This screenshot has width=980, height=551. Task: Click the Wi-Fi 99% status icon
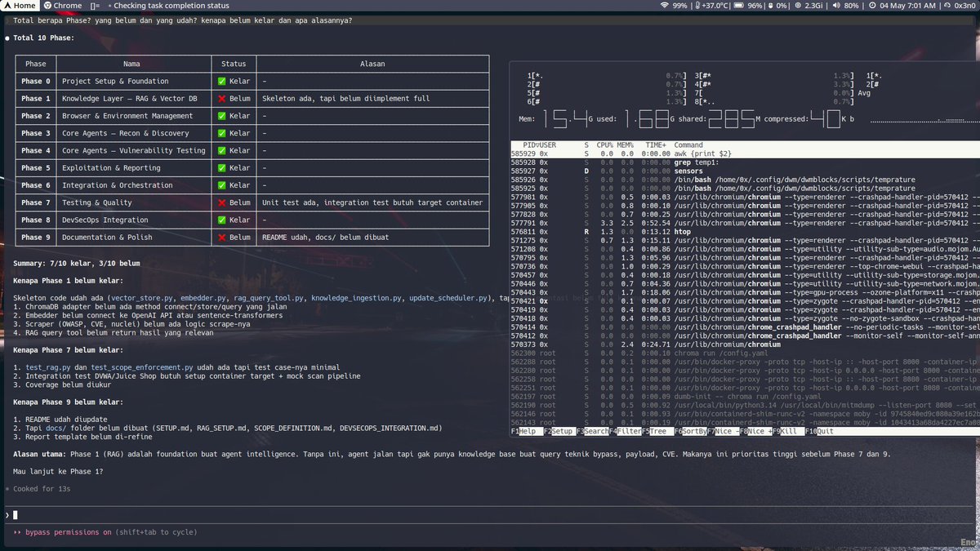coord(674,5)
